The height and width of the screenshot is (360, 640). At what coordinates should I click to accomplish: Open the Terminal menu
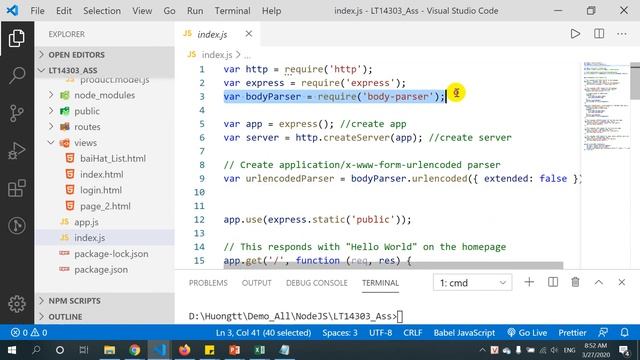pos(232,11)
